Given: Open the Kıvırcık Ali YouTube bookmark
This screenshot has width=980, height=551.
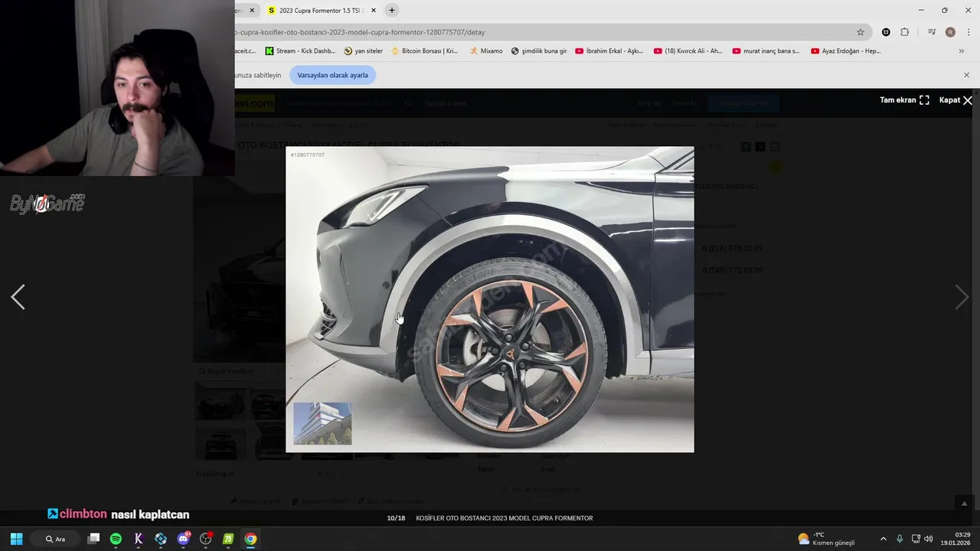Looking at the screenshot, I should click(x=688, y=51).
